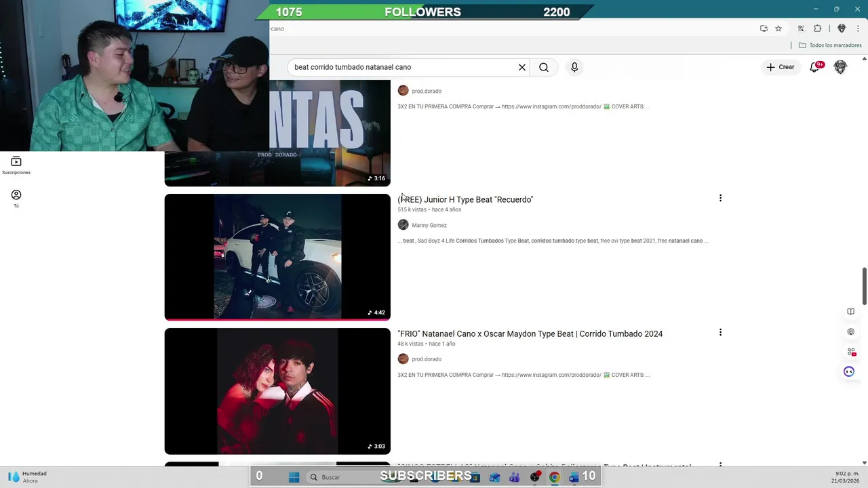
Task: Open the Tú sidebar item
Action: [16, 199]
